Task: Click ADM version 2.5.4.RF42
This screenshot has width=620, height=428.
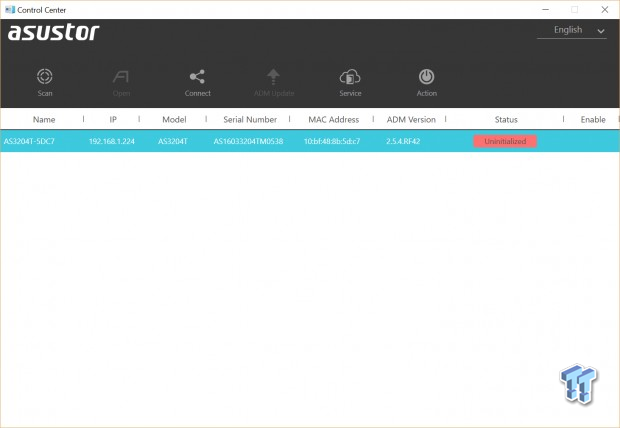Action: [403, 141]
